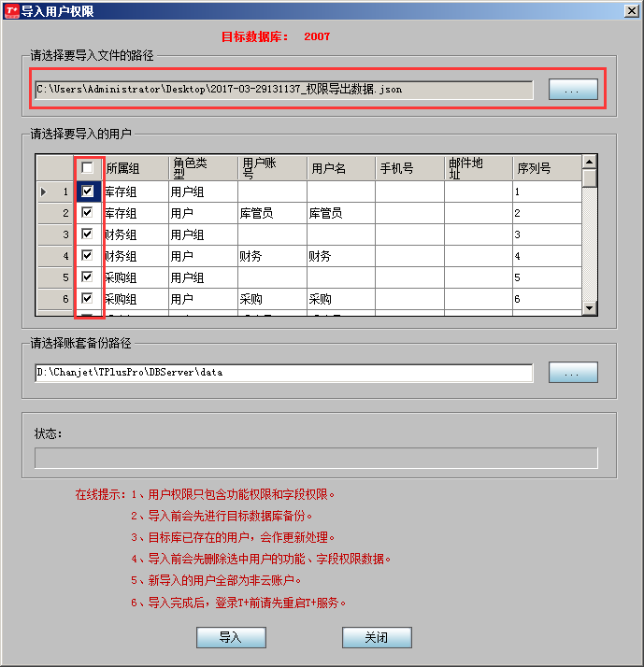
Task: Click 财务 user name cell in row 4
Action: (341, 256)
